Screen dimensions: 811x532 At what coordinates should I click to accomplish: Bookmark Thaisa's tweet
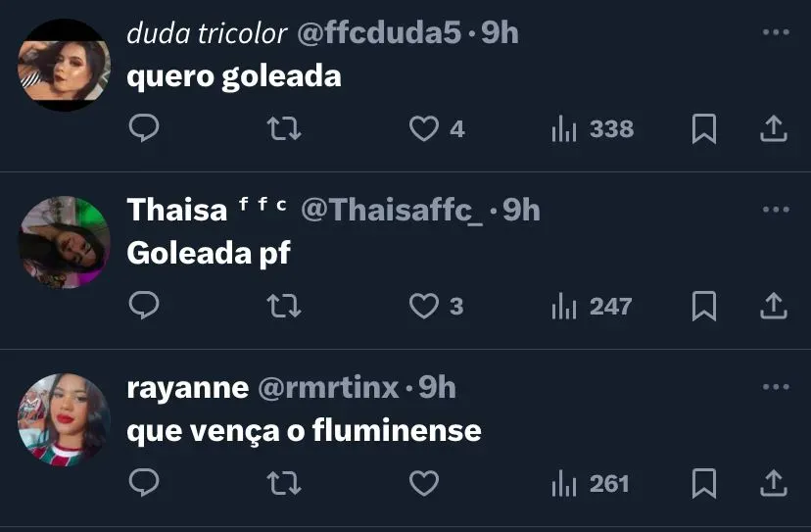[x=703, y=307]
